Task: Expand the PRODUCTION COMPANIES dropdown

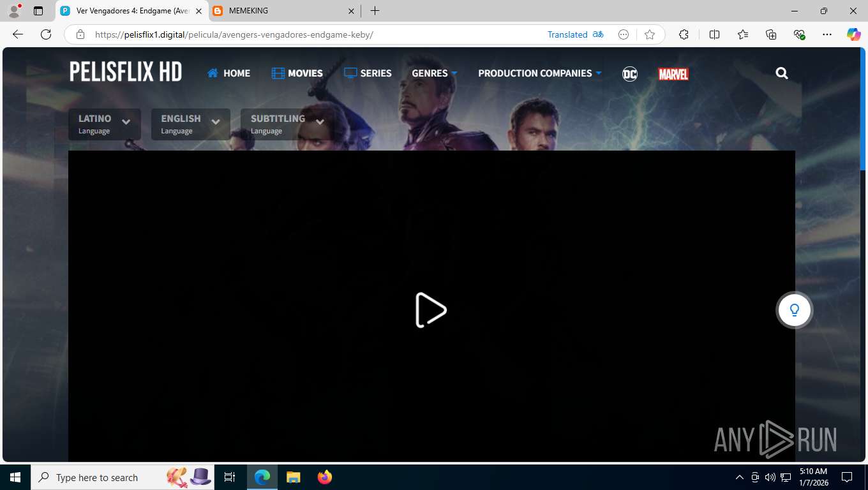Action: (x=540, y=73)
